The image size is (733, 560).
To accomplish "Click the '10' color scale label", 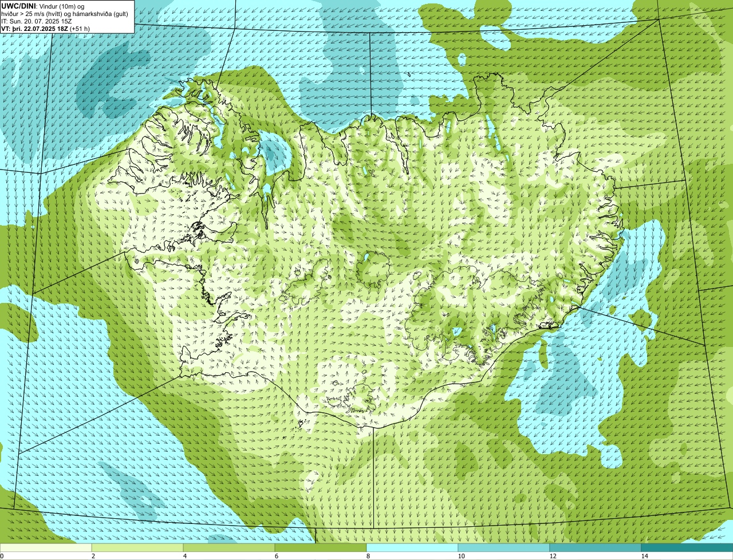I will click(x=461, y=556).
